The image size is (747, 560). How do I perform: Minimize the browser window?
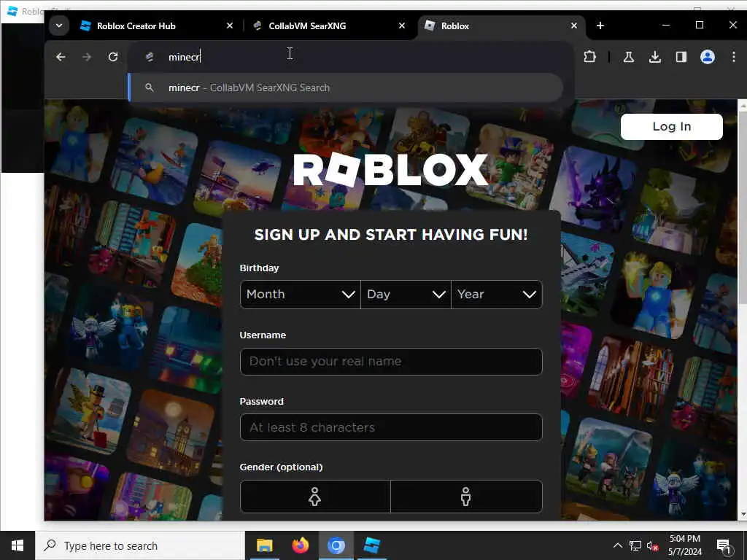(x=666, y=26)
